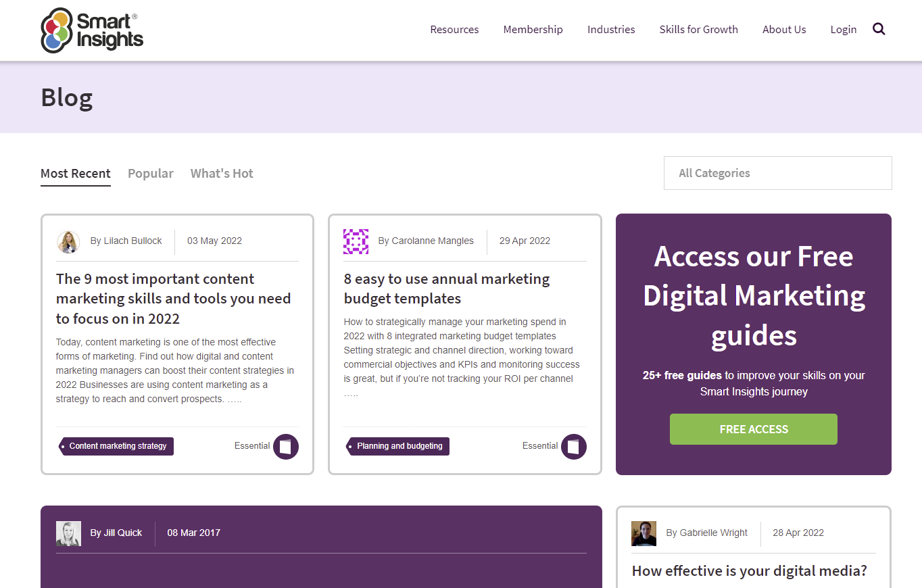Switch to the Most Recent tab
This screenshot has height=588, width=922.
[x=76, y=174]
